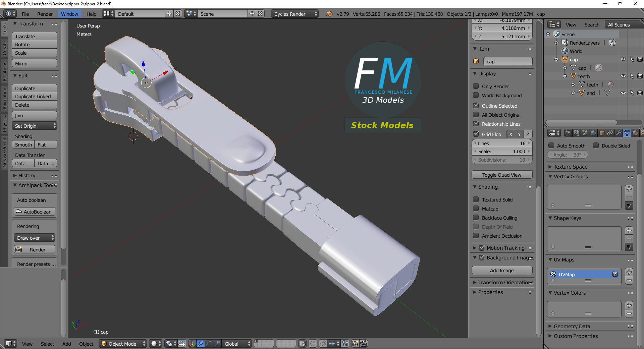Screen dimensions: 644x349
Task: Open the Help menu
Action: point(91,14)
